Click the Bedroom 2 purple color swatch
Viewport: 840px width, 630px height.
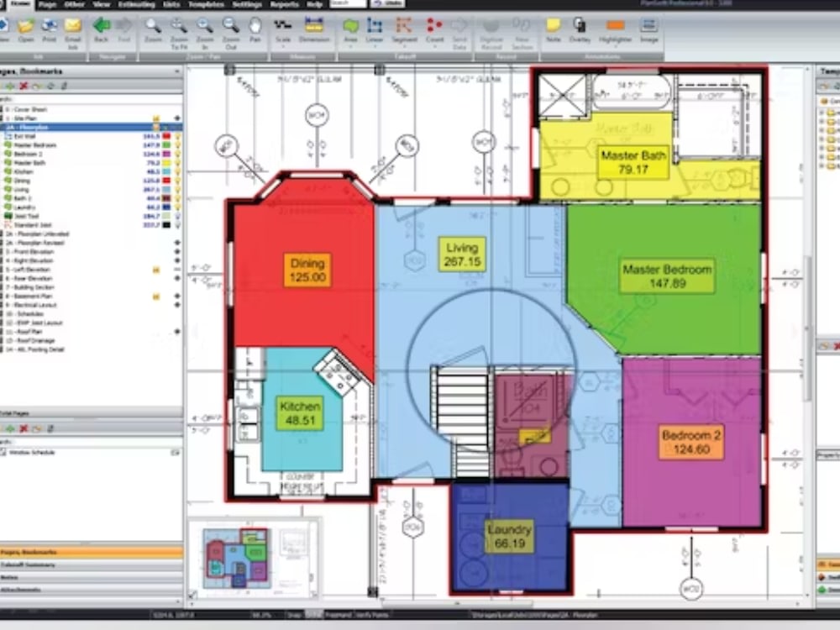click(x=166, y=154)
